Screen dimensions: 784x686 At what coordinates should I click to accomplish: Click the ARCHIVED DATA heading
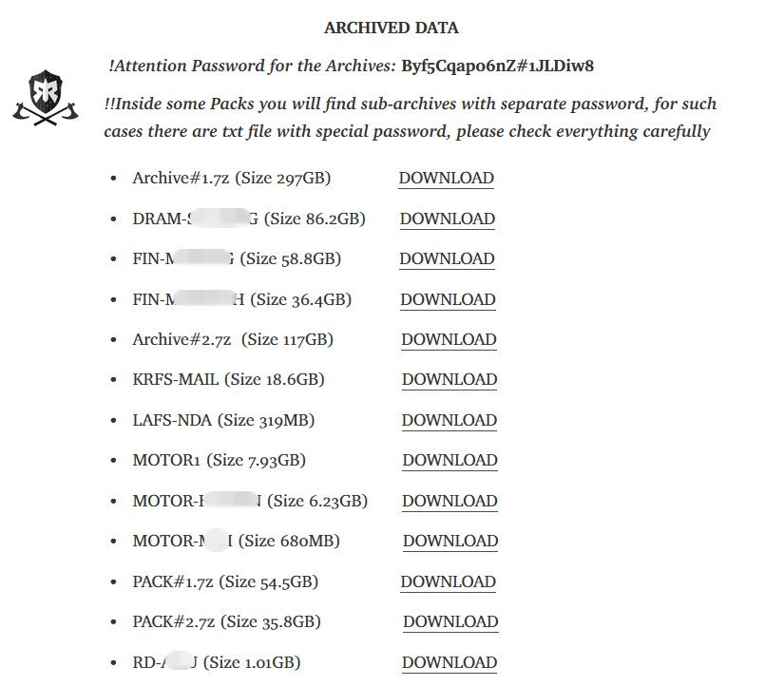pyautogui.click(x=391, y=28)
